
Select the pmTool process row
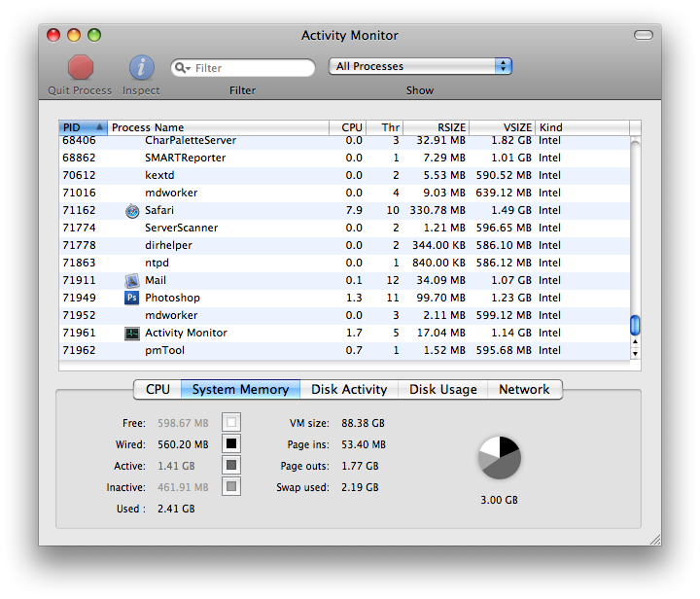(344, 350)
